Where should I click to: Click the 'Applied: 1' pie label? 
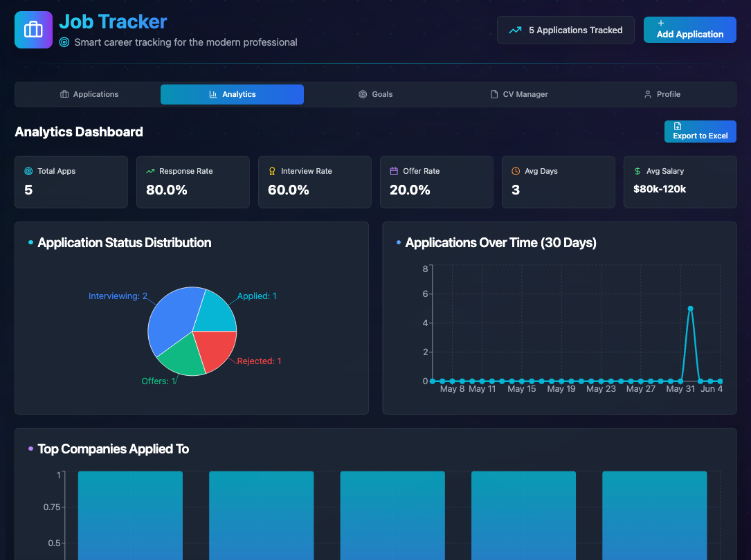(257, 296)
